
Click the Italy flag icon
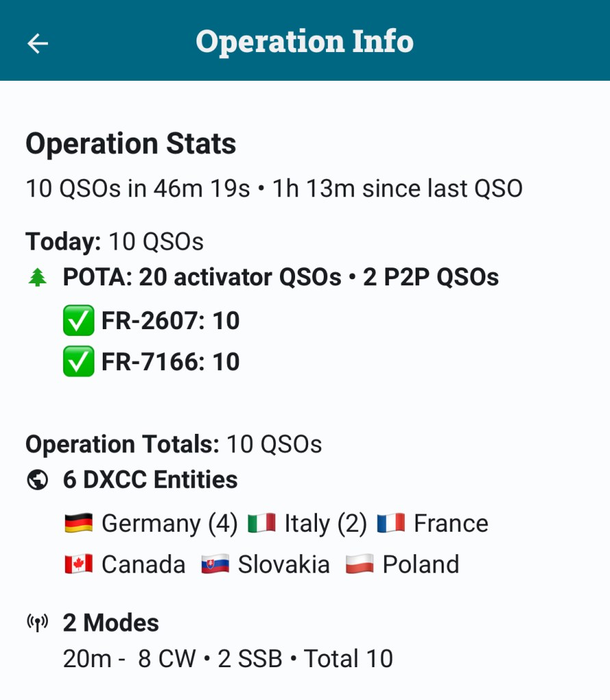pos(261,523)
